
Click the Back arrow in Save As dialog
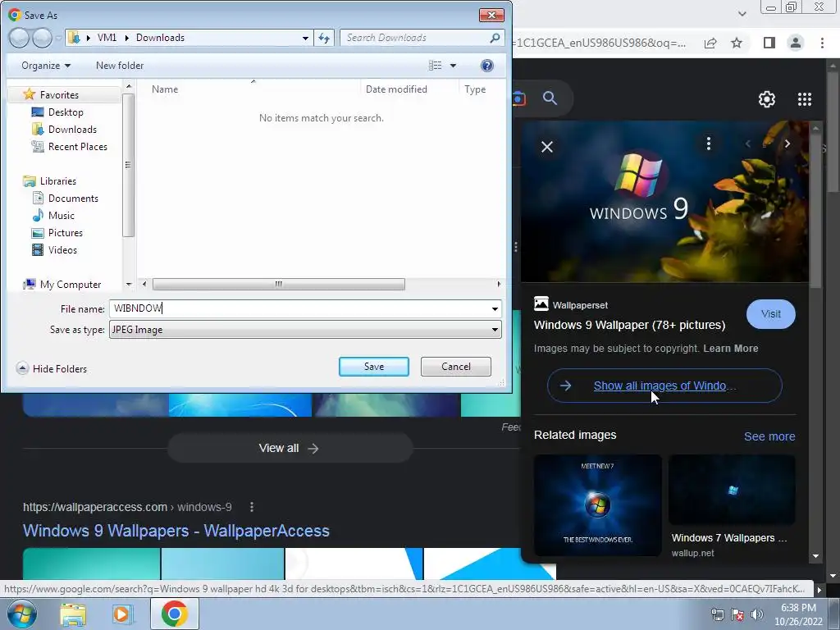[20, 38]
